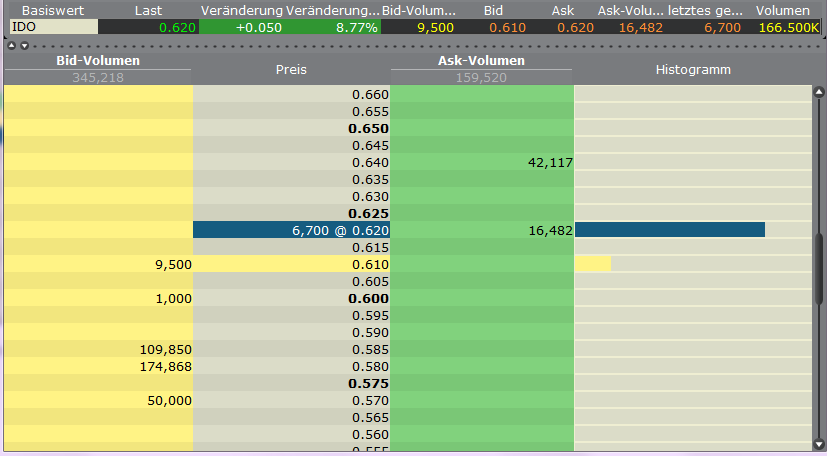This screenshot has width=827, height=456.
Task: Click last price 0.620 in quote row
Action: point(177,27)
